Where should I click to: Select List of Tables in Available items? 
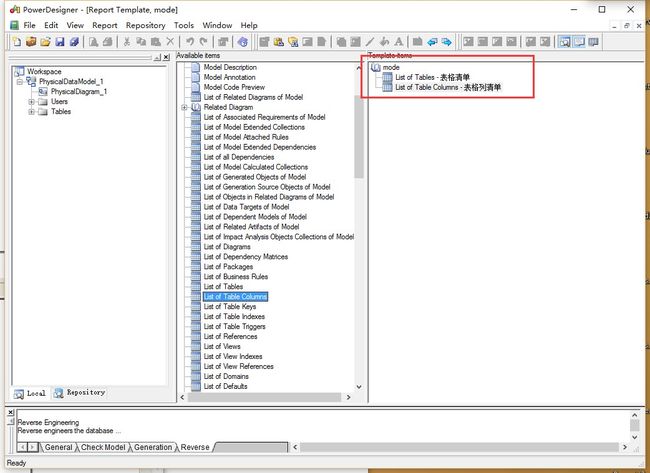click(223, 286)
